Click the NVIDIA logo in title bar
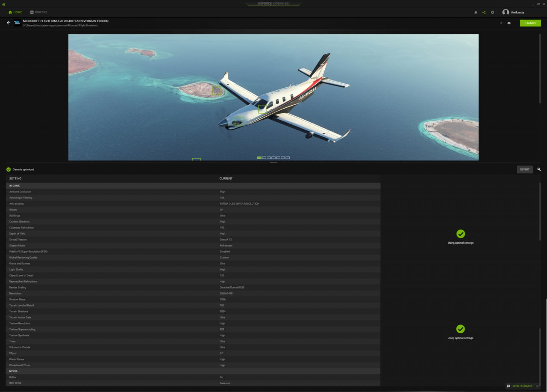 pos(4,4)
